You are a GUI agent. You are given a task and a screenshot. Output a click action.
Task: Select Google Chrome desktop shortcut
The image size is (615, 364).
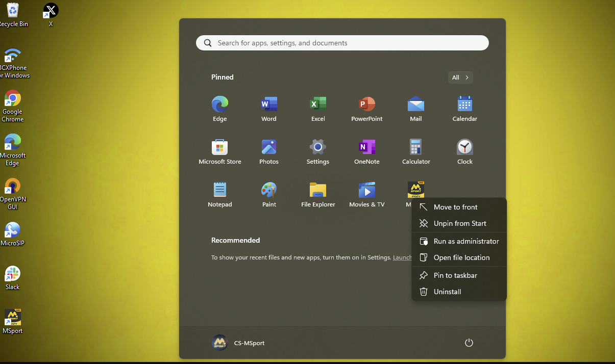[12, 107]
